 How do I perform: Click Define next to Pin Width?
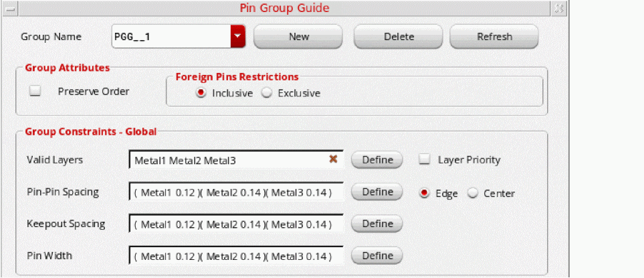click(377, 255)
